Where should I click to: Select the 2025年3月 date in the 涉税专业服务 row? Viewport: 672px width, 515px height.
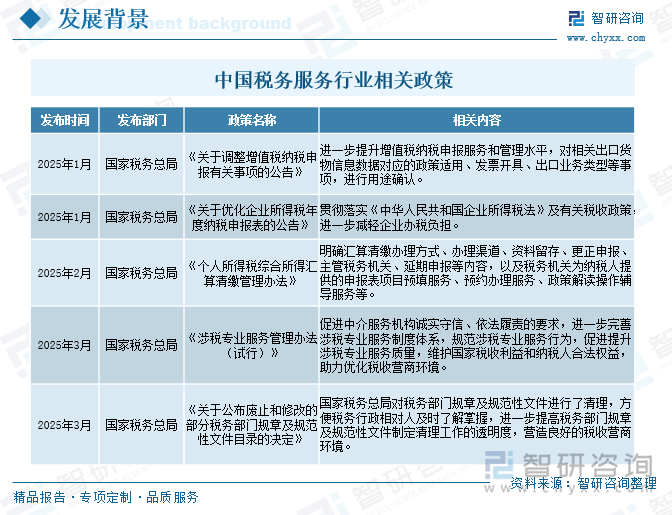(64, 345)
